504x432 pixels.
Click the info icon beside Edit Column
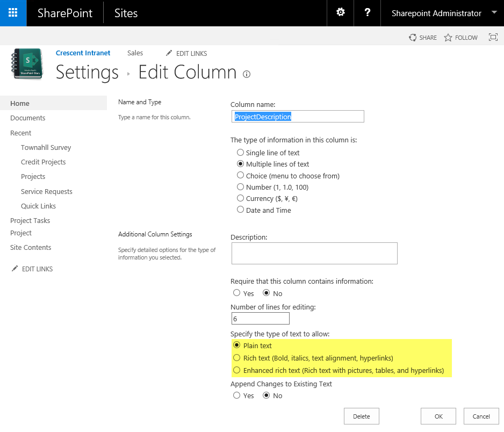point(246,74)
